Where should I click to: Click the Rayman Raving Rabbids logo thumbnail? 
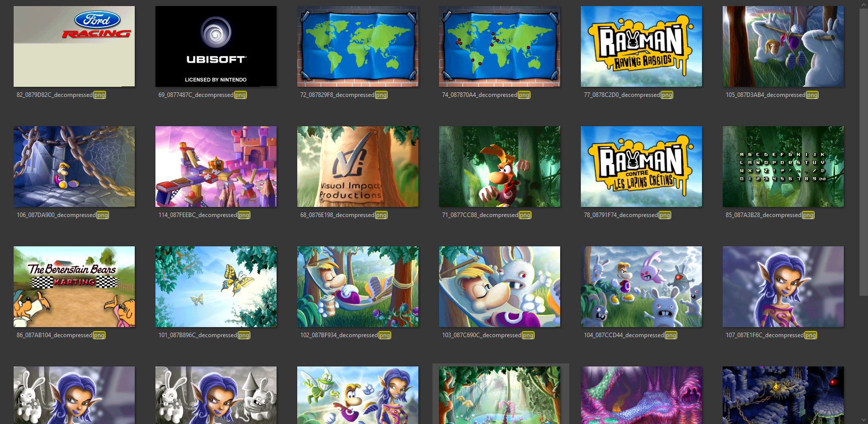point(641,46)
